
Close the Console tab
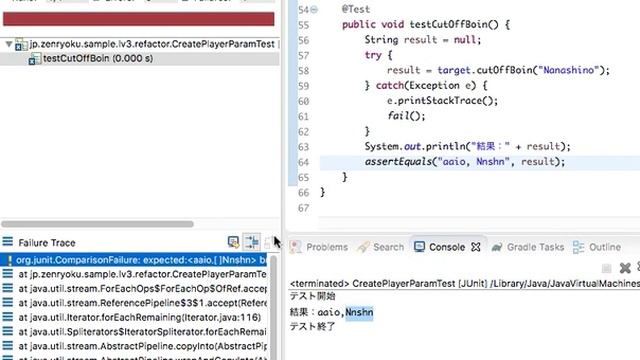tap(476, 247)
